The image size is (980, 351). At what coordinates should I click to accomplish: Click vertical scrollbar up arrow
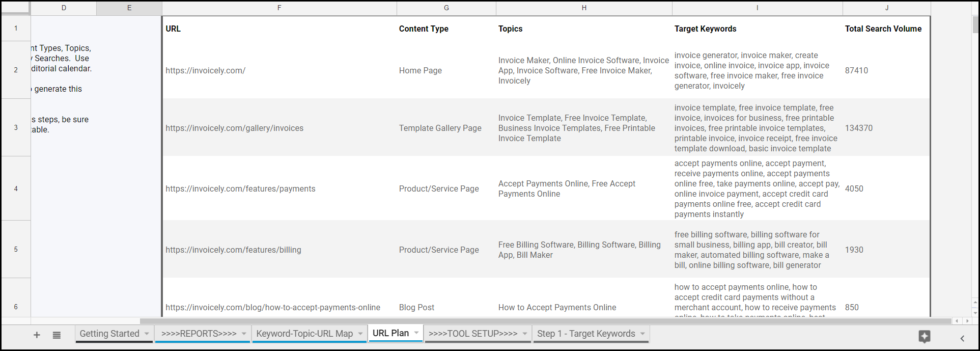975,302
